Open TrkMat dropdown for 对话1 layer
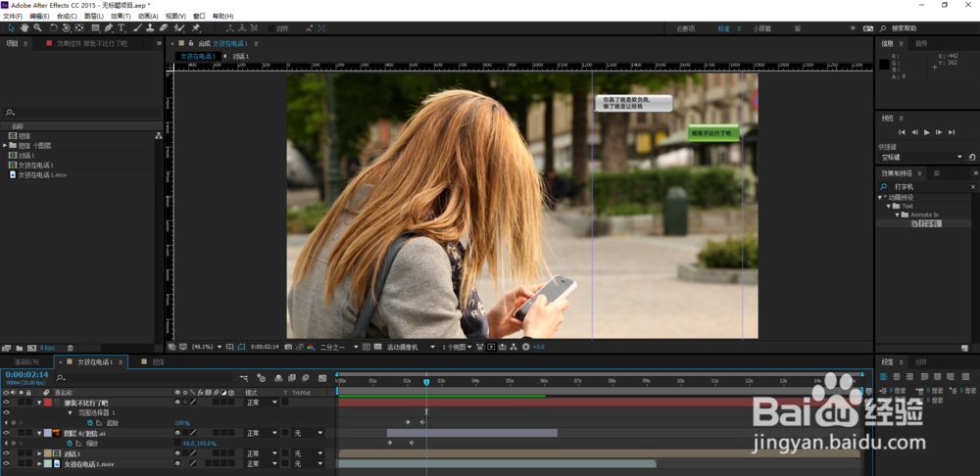Screen dimensions: 980x476 coord(309,453)
